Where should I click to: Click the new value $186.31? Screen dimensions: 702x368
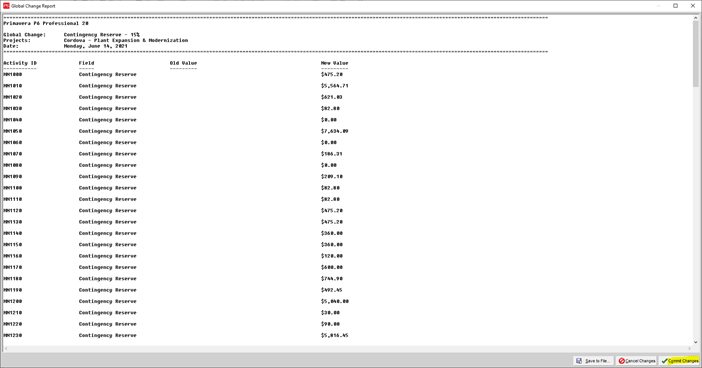click(332, 154)
